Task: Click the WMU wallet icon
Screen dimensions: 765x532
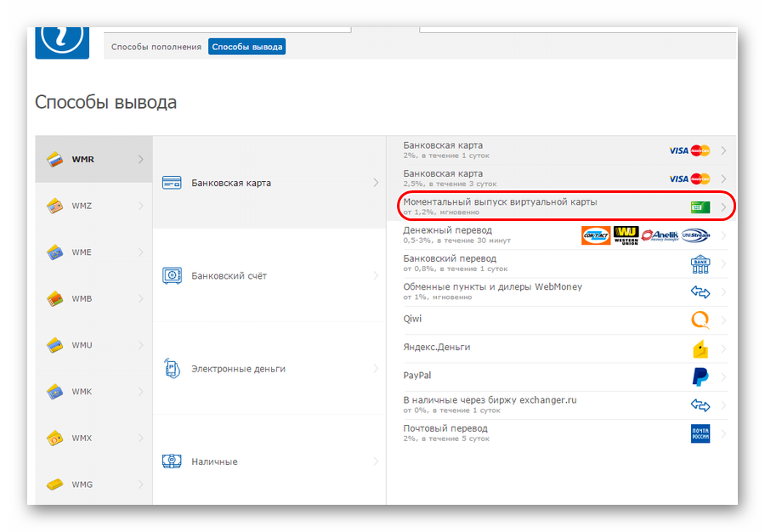Action: [54, 345]
